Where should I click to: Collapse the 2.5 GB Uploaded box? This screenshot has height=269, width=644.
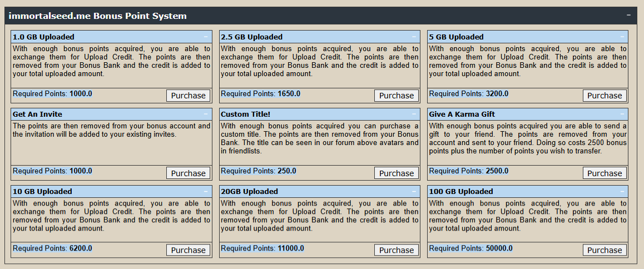(414, 37)
